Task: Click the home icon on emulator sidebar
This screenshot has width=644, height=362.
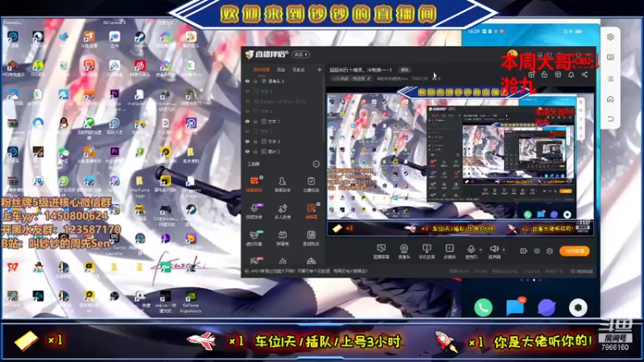Action: (610, 99)
